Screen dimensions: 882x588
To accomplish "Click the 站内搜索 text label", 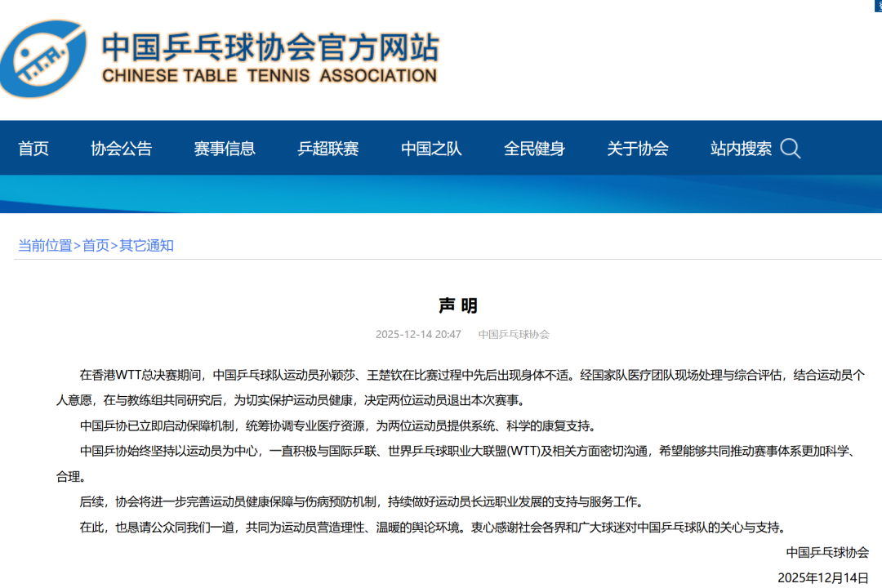I will (x=741, y=149).
